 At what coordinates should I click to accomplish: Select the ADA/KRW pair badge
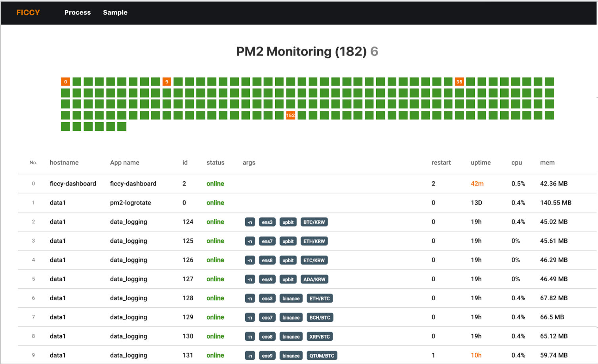point(314,279)
